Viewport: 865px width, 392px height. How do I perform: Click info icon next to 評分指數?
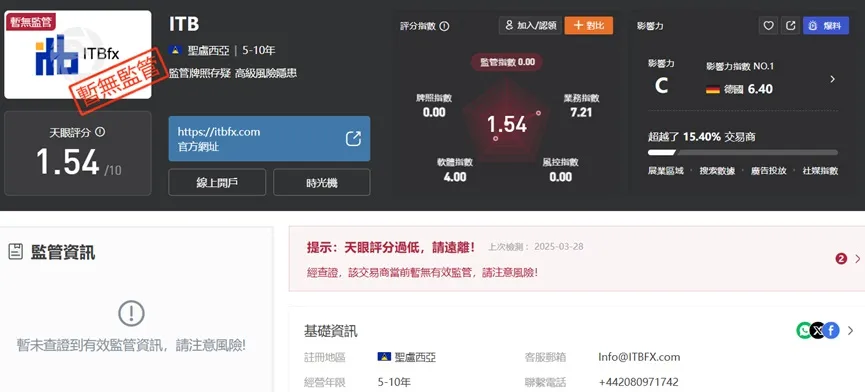(444, 26)
